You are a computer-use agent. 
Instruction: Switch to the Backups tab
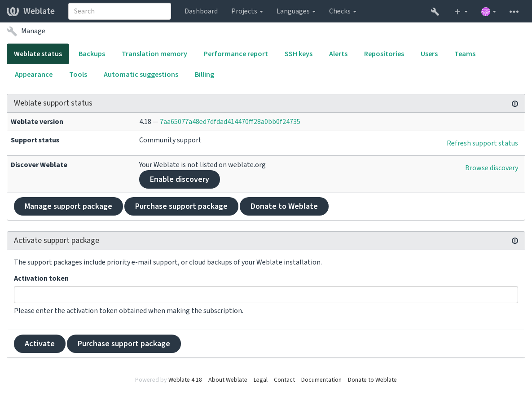click(92, 54)
